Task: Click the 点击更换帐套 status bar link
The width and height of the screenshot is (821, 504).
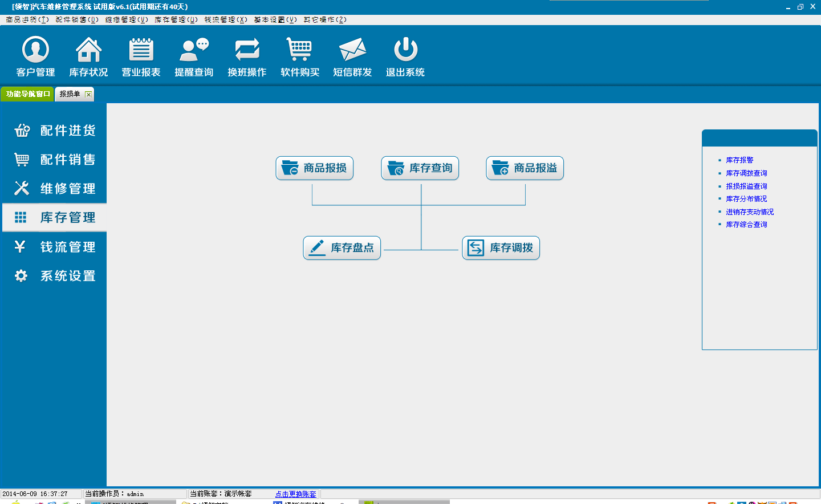Action: (x=295, y=494)
